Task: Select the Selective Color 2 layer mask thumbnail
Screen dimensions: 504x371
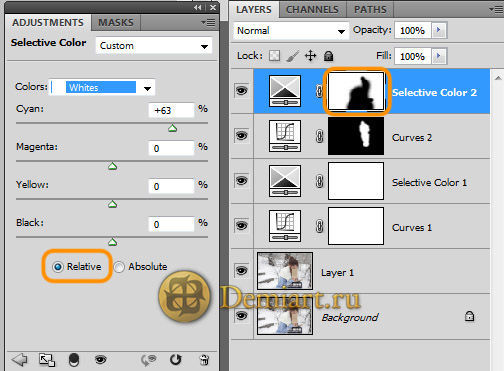Action: (356, 91)
